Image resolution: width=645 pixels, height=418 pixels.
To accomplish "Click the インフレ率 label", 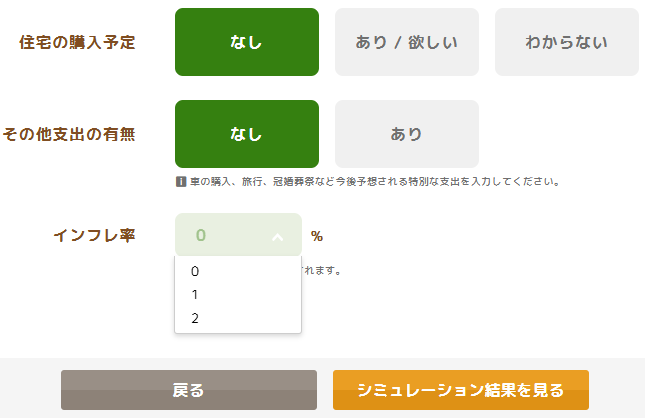I will click(x=95, y=235).
